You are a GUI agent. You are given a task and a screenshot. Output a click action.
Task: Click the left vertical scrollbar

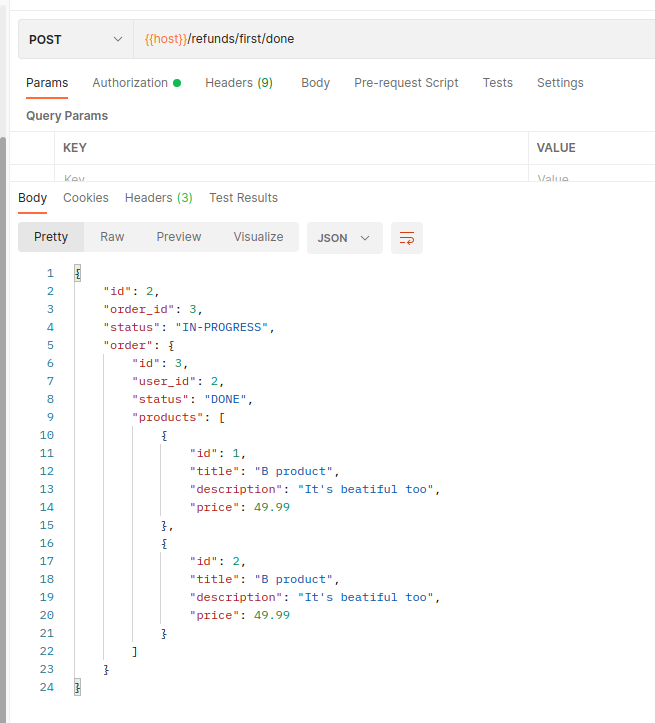point(3,429)
